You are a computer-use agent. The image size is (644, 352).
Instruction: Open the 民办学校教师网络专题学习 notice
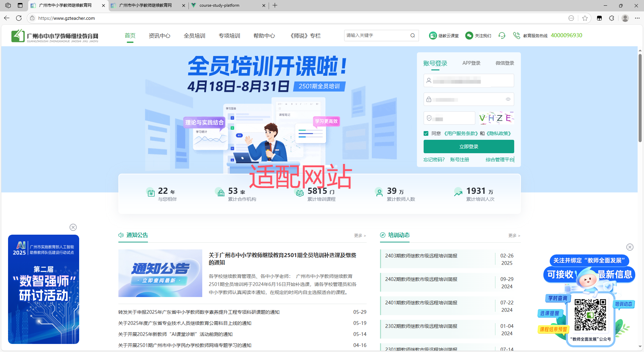click(185, 345)
